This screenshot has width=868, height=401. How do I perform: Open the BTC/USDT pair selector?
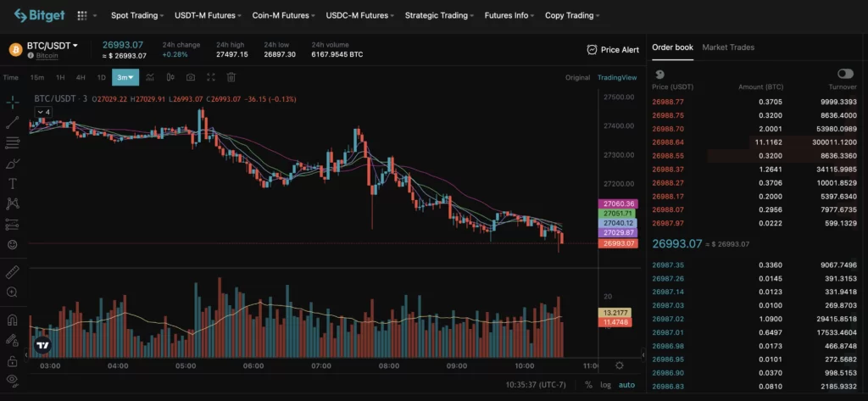(x=53, y=46)
